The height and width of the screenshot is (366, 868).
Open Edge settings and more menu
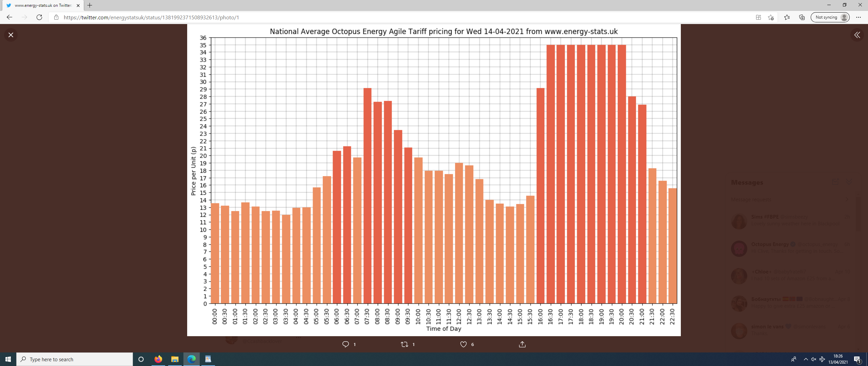pos(859,17)
